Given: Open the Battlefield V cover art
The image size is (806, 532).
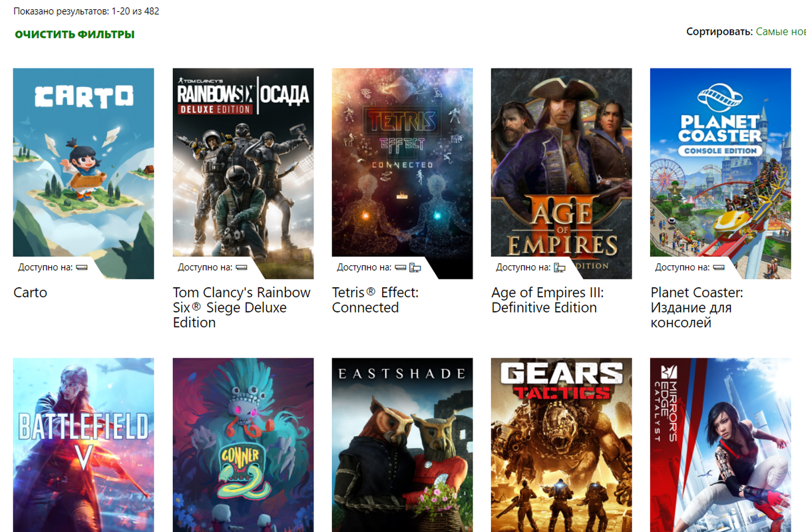Looking at the screenshot, I should (84, 445).
